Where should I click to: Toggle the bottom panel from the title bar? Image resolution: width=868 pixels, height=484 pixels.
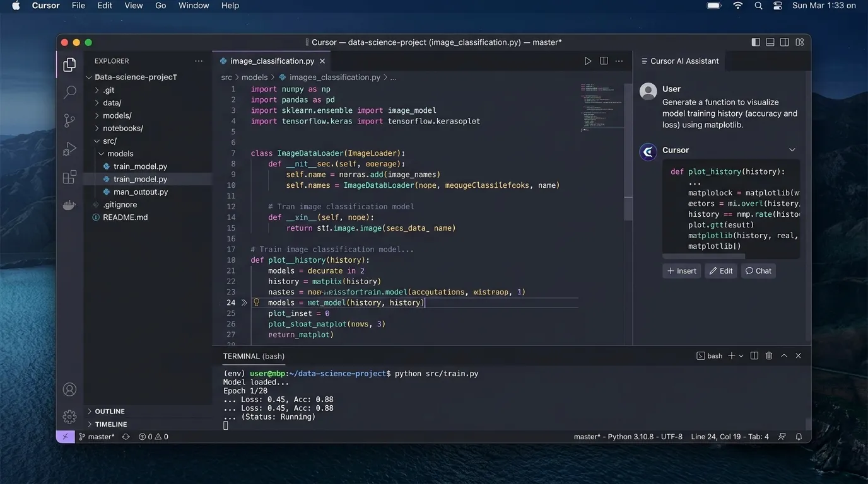pos(770,42)
